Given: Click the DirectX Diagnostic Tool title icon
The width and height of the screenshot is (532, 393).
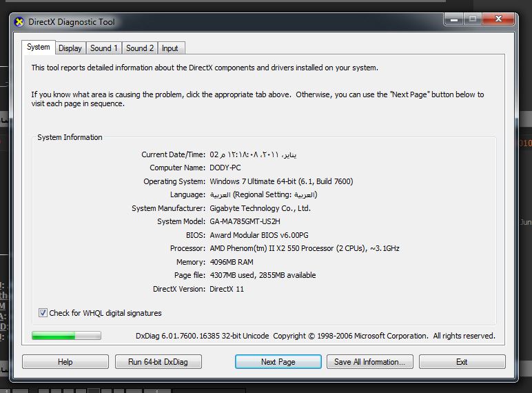Looking at the screenshot, I should (x=19, y=22).
